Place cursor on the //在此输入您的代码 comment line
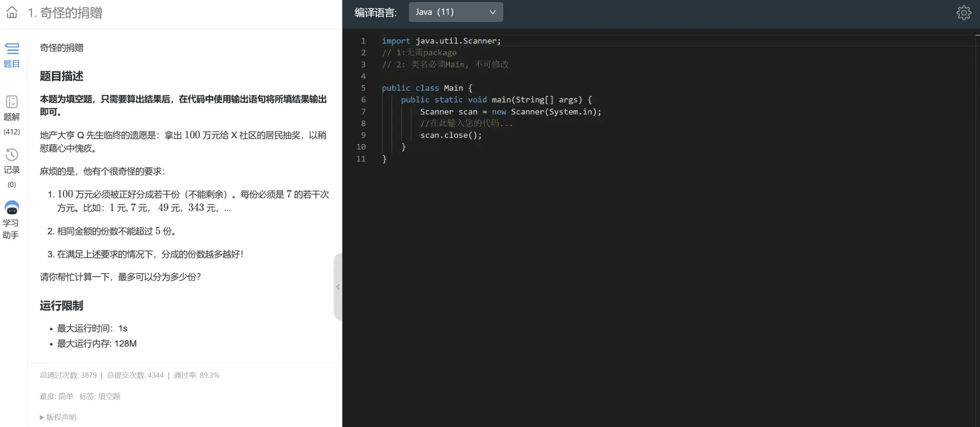Screen dimensions: 980x427 (467, 123)
